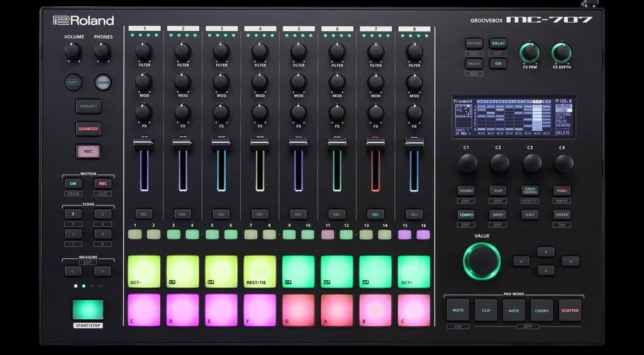The width and height of the screenshot is (644, 355).
Task: Tap the ENTER button
Action: (x=562, y=215)
